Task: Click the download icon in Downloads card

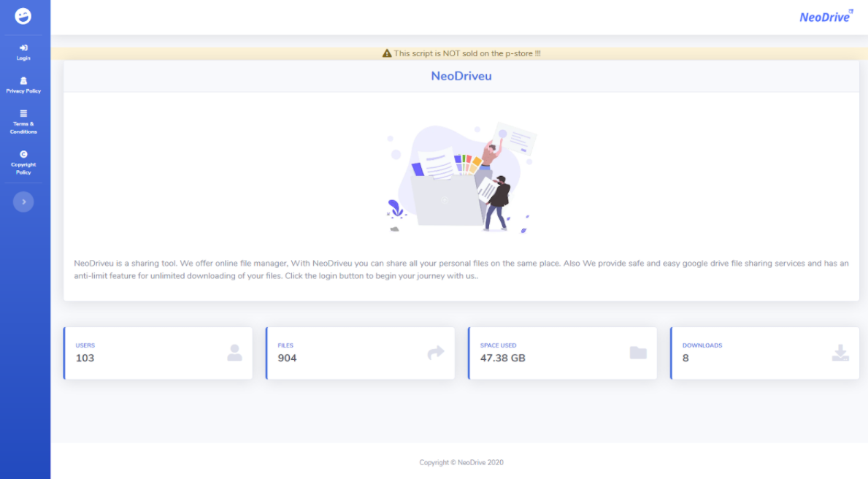Action: click(840, 353)
